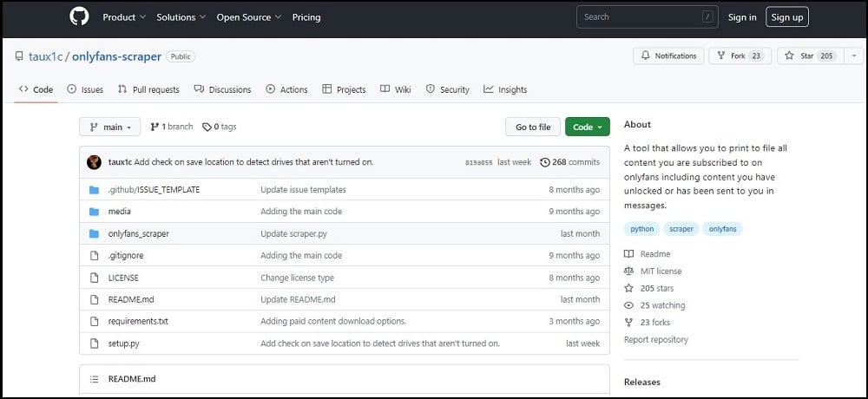This screenshot has height=399, width=868.
Task: Click the repository book icon beside taux1c
Action: coord(19,56)
